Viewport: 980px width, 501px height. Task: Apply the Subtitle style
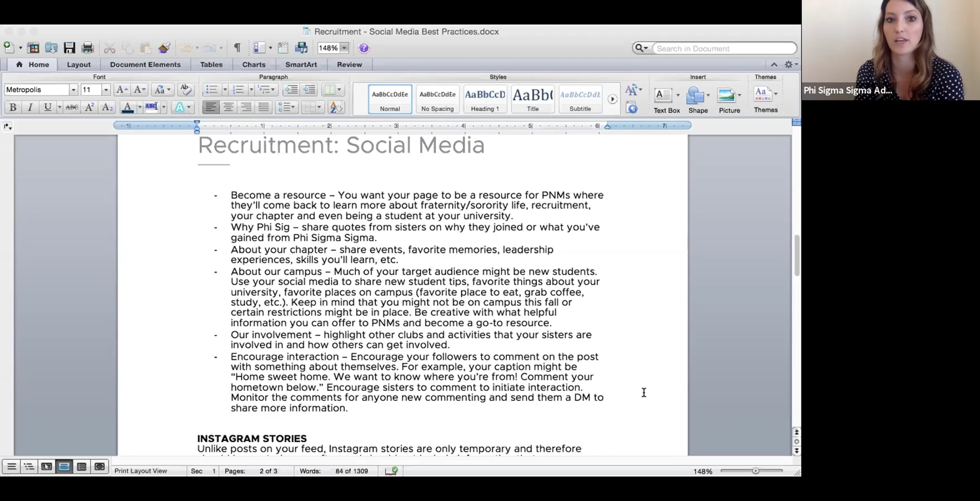coord(580,99)
